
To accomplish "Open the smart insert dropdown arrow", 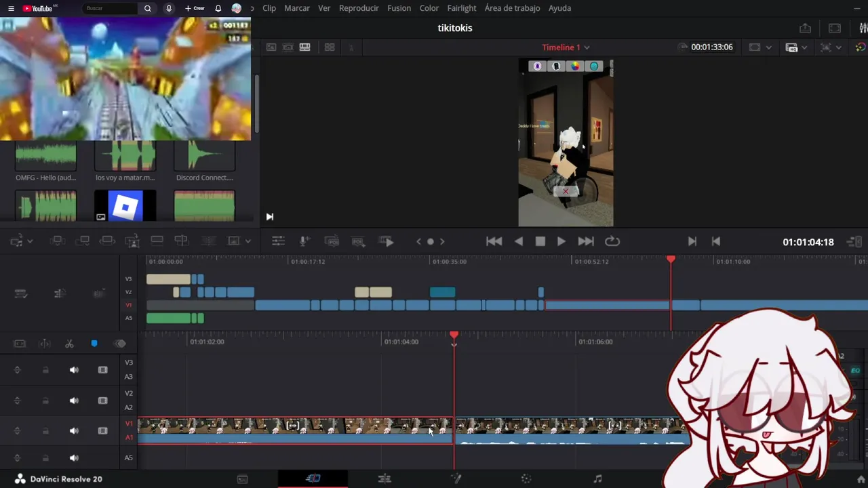I will pos(30,241).
